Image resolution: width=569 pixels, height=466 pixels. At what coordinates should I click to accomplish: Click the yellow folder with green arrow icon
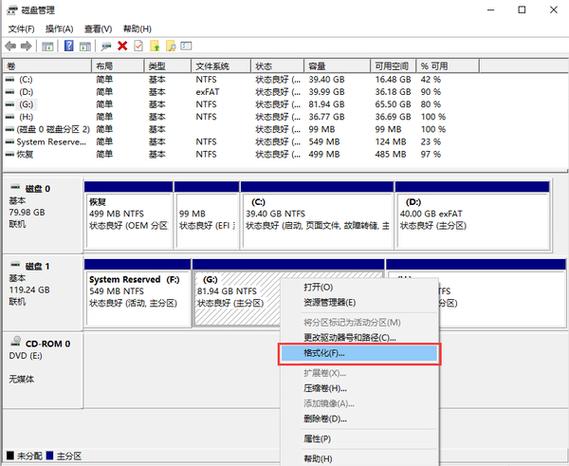tap(155, 46)
